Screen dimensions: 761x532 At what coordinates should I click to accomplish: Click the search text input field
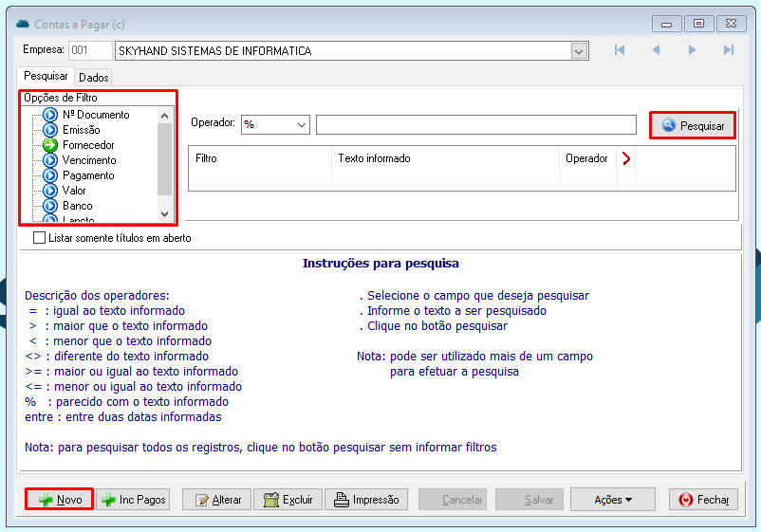coord(475,124)
